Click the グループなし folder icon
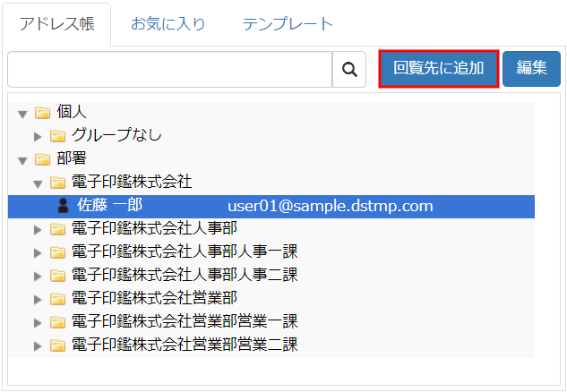 57,136
